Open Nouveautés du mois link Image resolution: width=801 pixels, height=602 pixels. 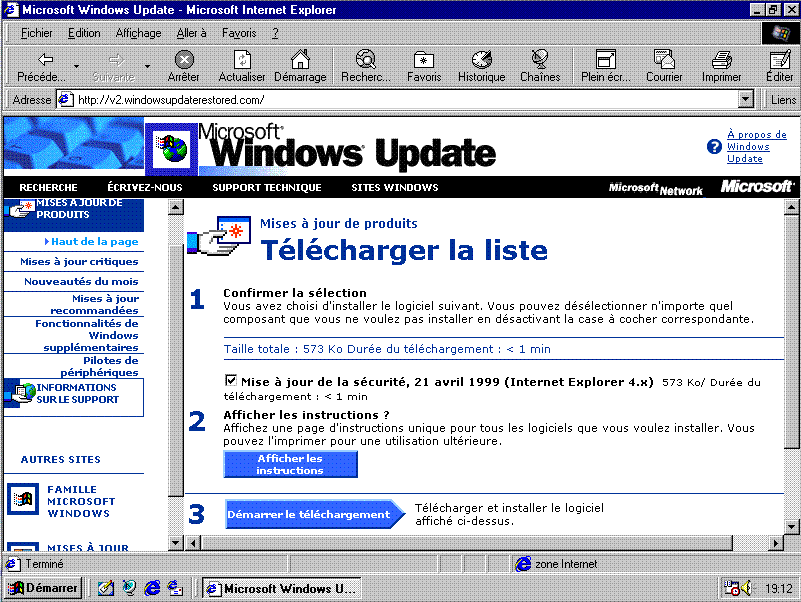pos(81,282)
